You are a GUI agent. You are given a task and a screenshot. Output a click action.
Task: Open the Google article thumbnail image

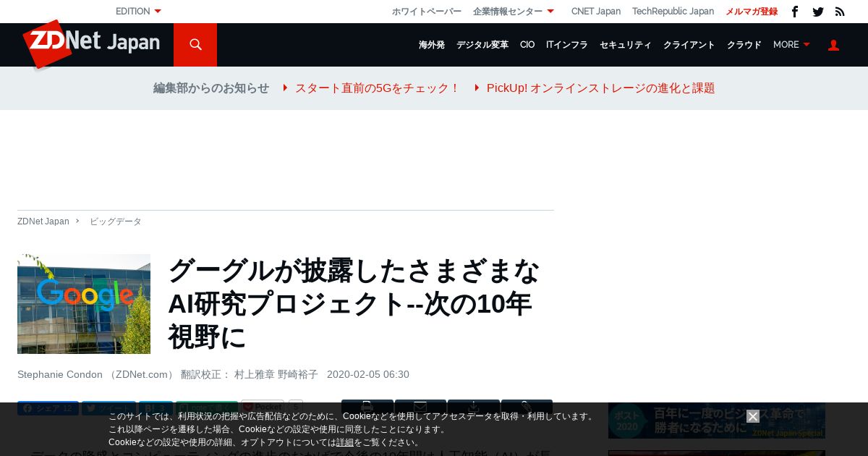click(84, 304)
